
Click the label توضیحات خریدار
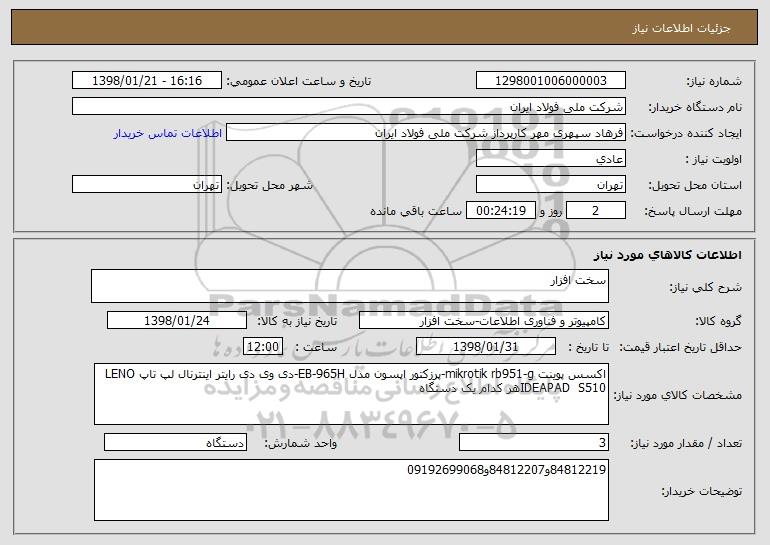[701, 491]
